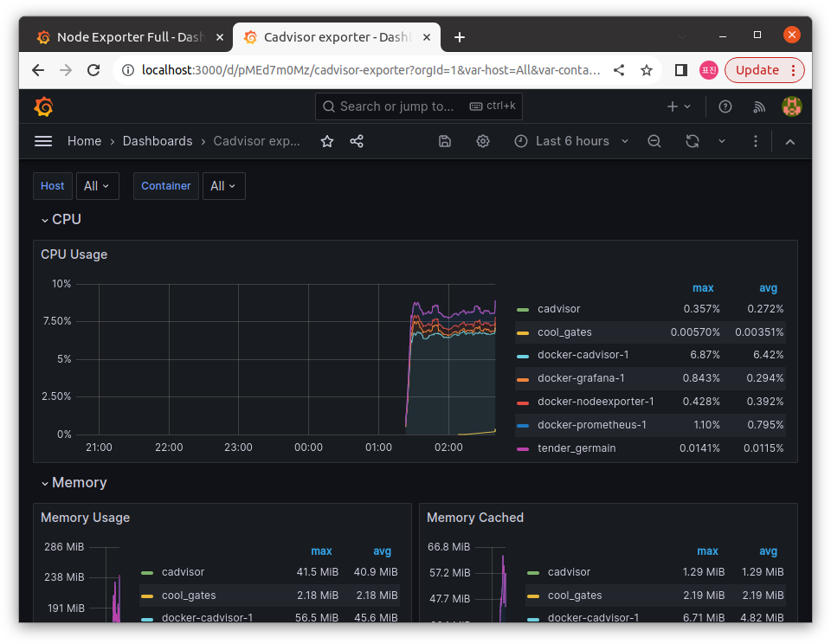Image resolution: width=831 pixels, height=644 pixels.
Task: Go to Home breadcrumb
Action: click(x=84, y=141)
